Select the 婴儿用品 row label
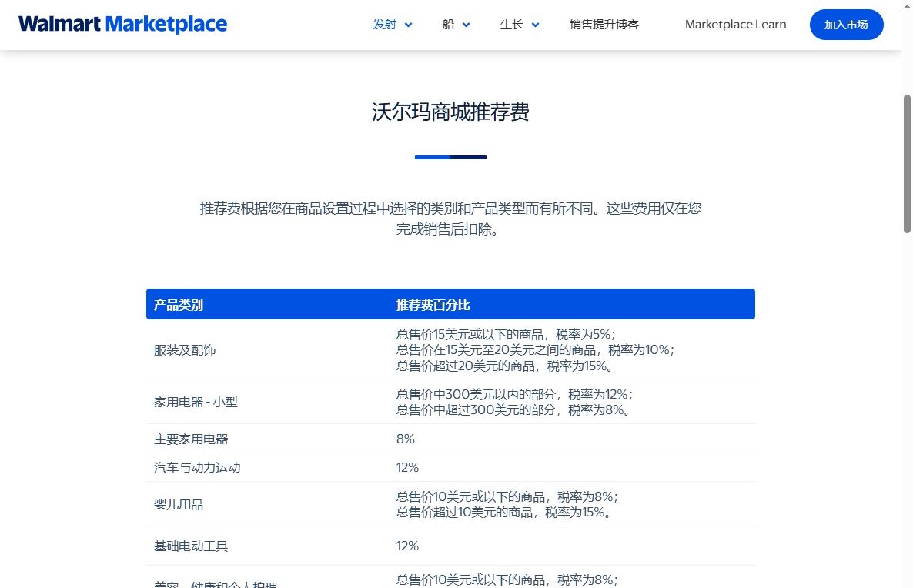The width and height of the screenshot is (913, 588). click(x=178, y=504)
